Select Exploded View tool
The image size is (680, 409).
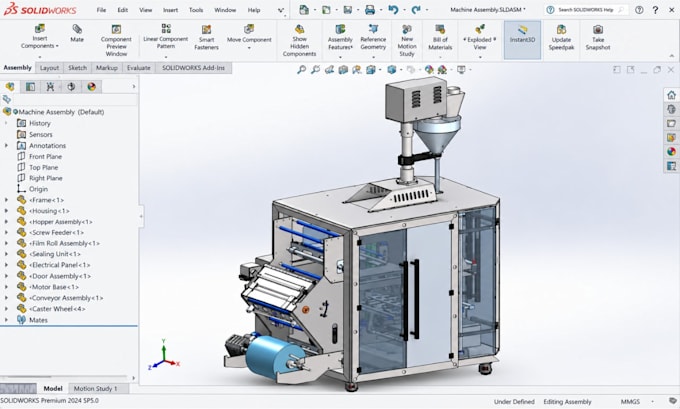point(480,37)
